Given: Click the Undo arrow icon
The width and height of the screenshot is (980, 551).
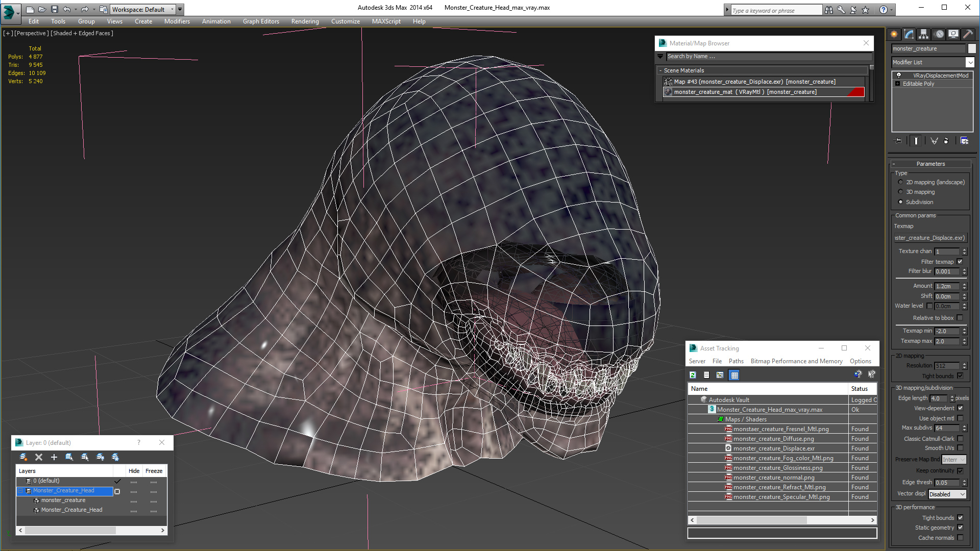Looking at the screenshot, I should (x=67, y=9).
